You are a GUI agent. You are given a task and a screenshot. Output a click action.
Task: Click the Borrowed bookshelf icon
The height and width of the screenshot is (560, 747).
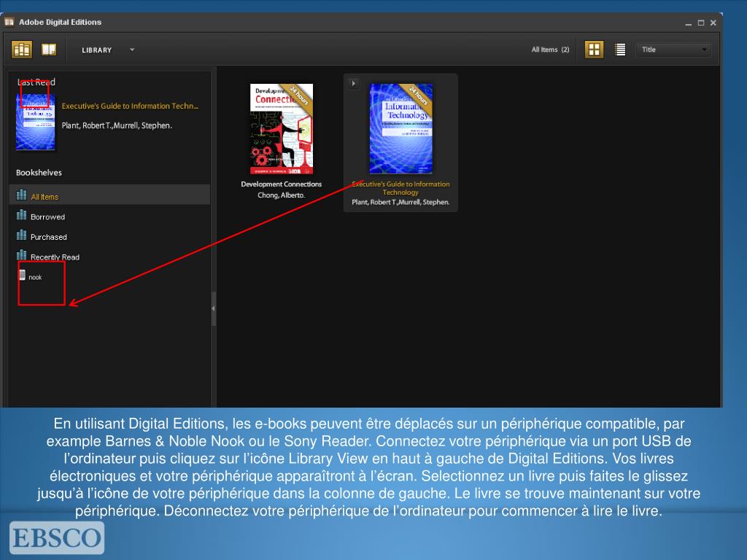pos(21,215)
